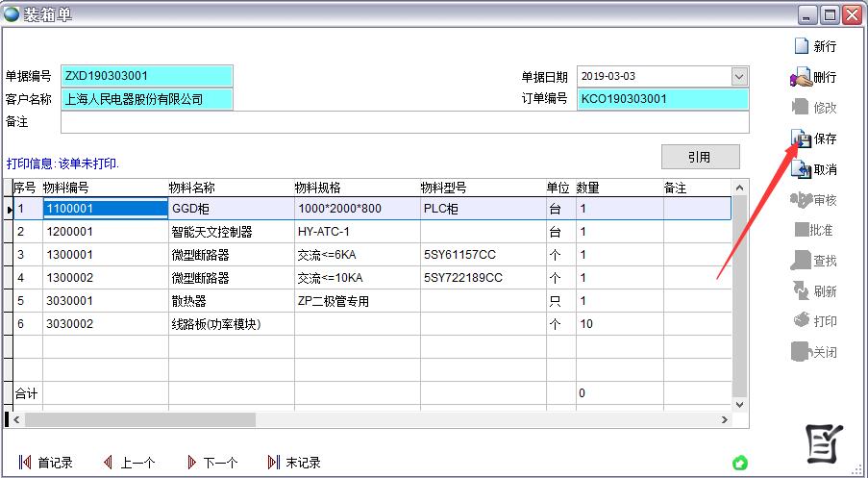868x478 pixels.
Task: Click the 取消 (cancel) icon
Action: [x=801, y=170]
